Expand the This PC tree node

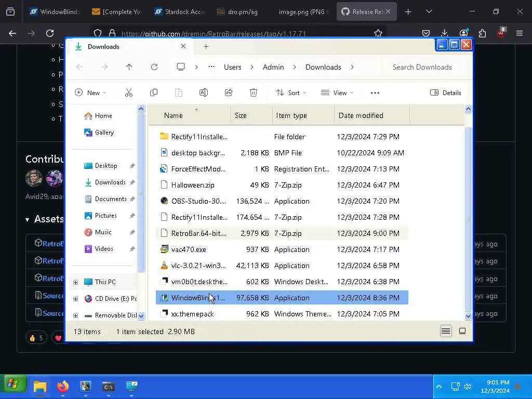click(x=75, y=282)
